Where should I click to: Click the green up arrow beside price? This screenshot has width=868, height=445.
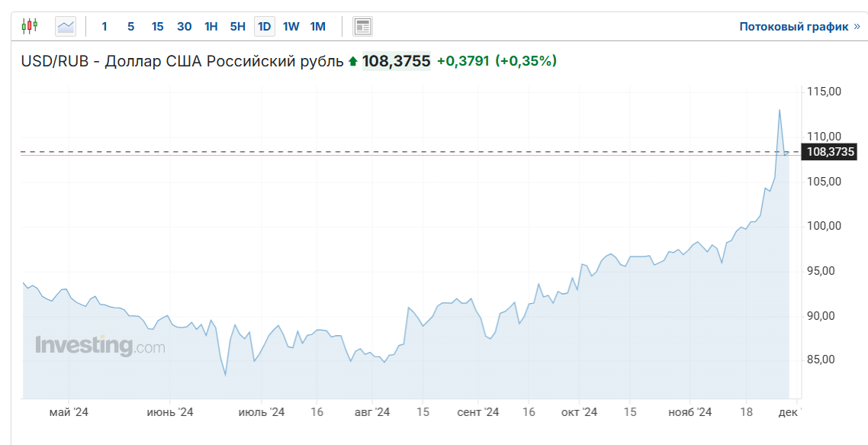click(352, 61)
